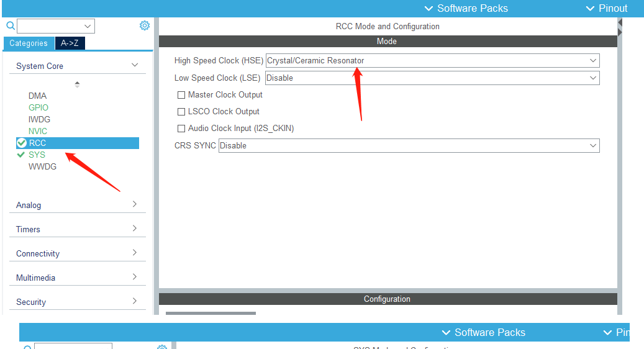Open the Low Speed Clock (LSE) dropdown

432,78
